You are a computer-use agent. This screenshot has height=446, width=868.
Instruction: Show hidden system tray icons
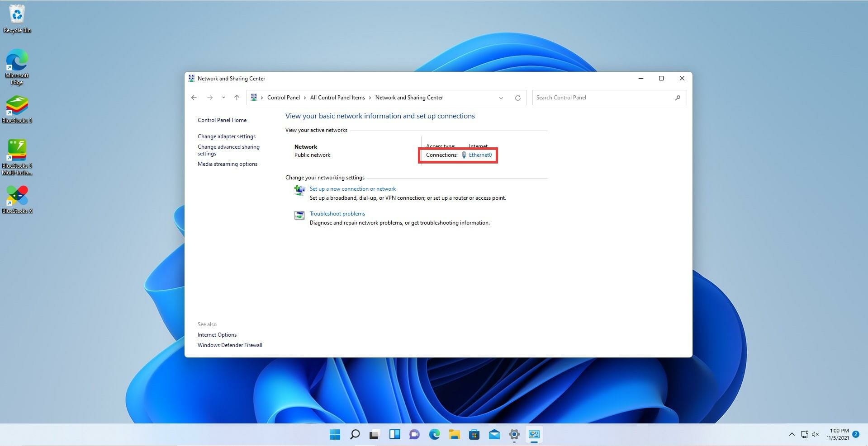click(792, 435)
